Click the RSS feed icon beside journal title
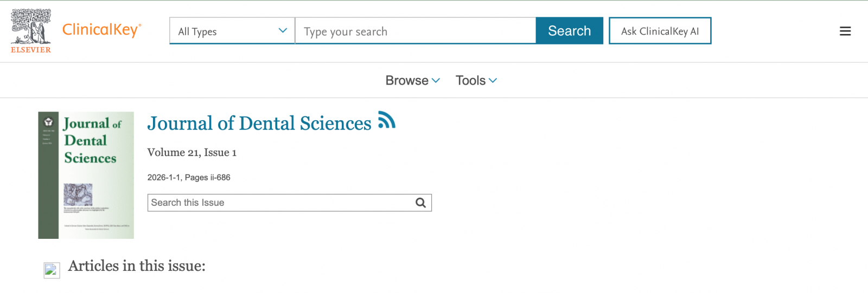This screenshot has width=868, height=293. [x=387, y=120]
